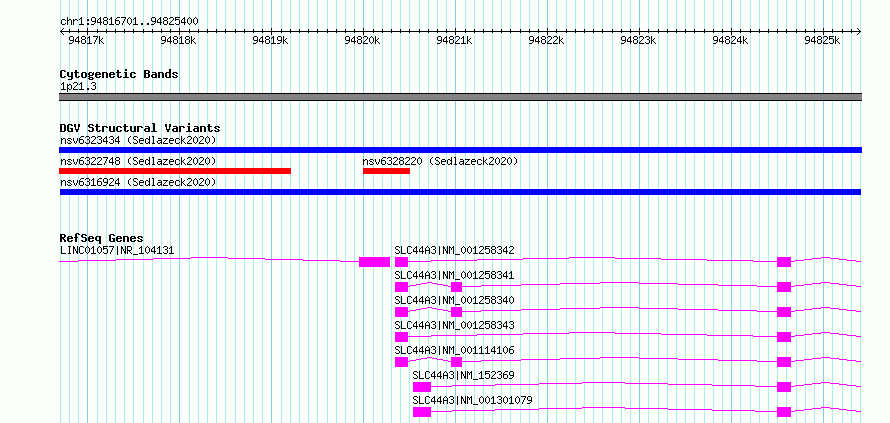This screenshot has height=423, width=890.
Task: Open the SLC44A3|NM_001258341 transcript label
Action: [455, 275]
